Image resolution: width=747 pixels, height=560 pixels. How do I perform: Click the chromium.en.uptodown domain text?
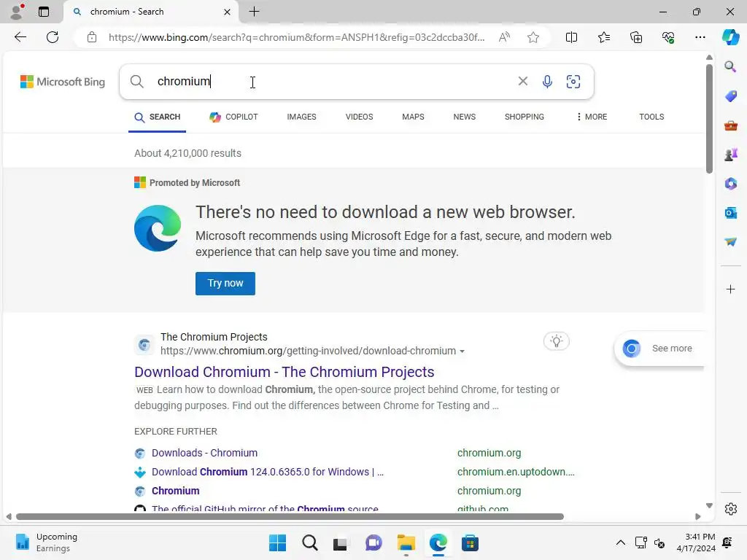(516, 472)
